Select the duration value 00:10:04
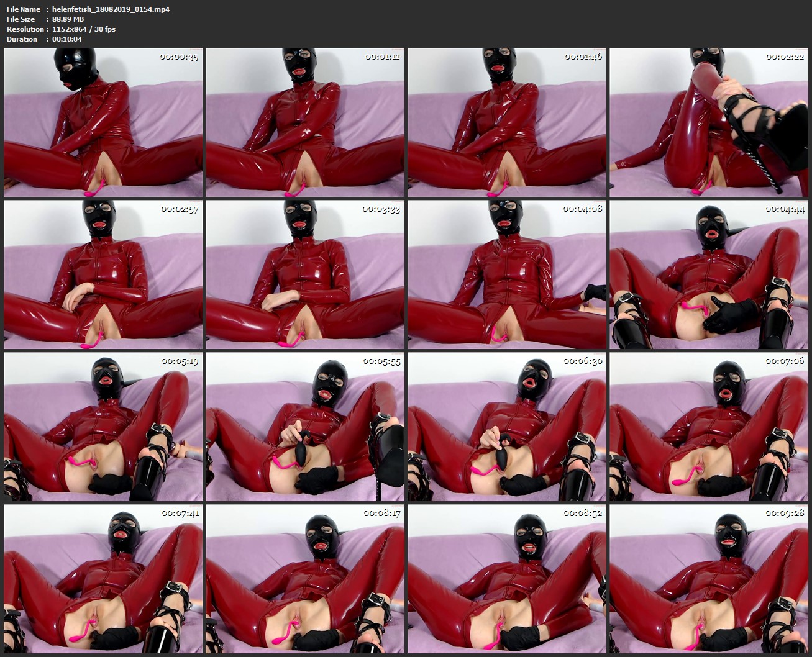 (67, 39)
